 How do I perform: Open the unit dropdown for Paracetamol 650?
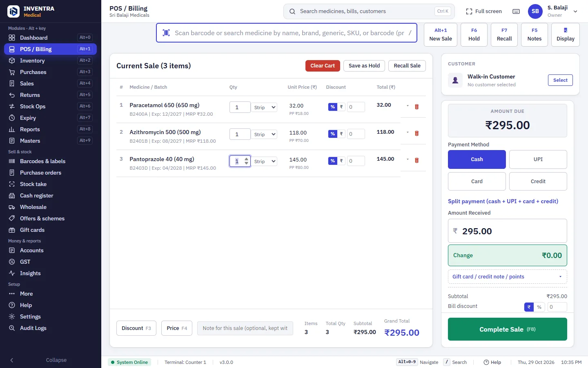click(x=265, y=108)
